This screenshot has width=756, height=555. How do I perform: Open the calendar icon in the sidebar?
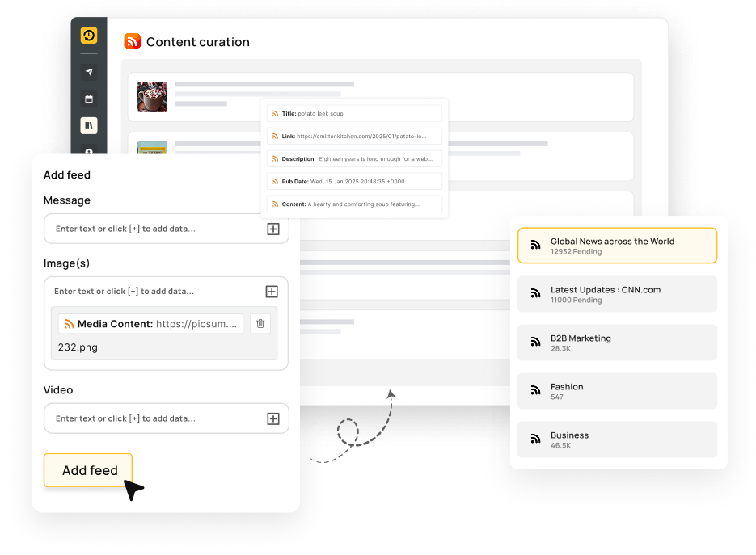[x=89, y=98]
